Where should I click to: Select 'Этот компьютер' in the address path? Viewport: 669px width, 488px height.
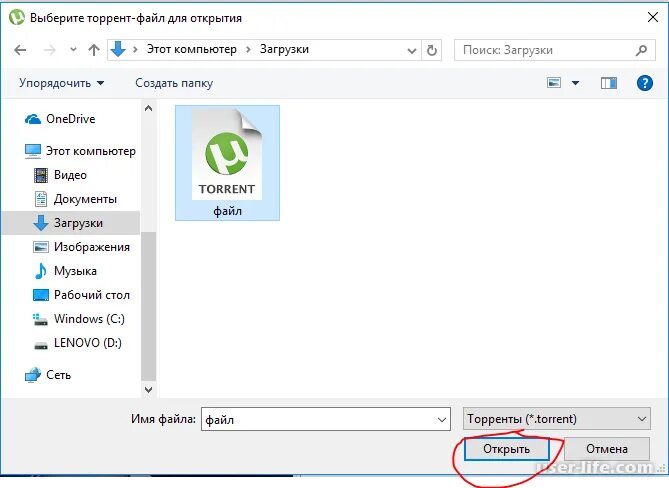click(x=192, y=49)
